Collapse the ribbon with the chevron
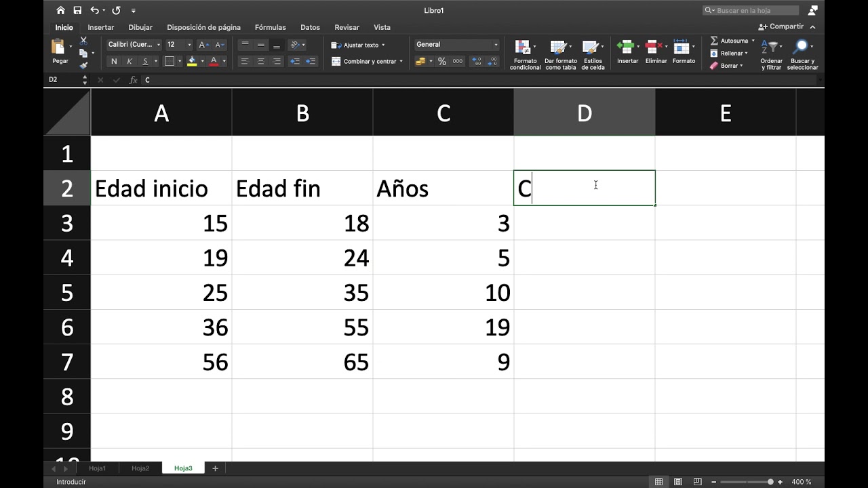 click(x=812, y=27)
